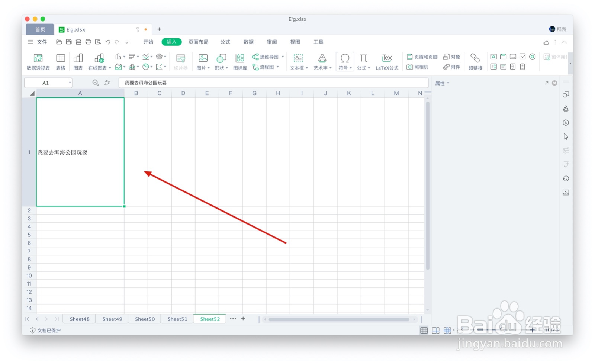Click the fx insert function icon
The height and width of the screenshot is (364, 595).
(x=107, y=83)
